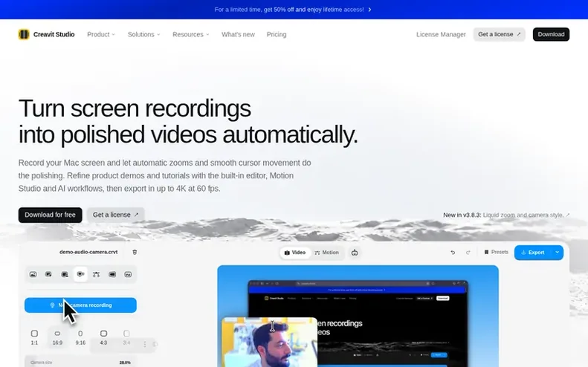
Task: Expand the Solutions menu
Action: click(143, 34)
